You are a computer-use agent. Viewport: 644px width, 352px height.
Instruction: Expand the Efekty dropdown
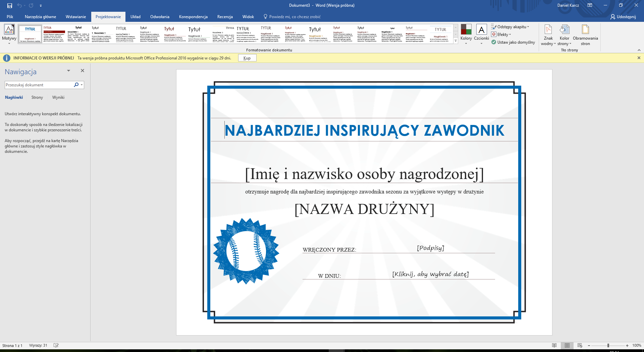click(x=501, y=35)
